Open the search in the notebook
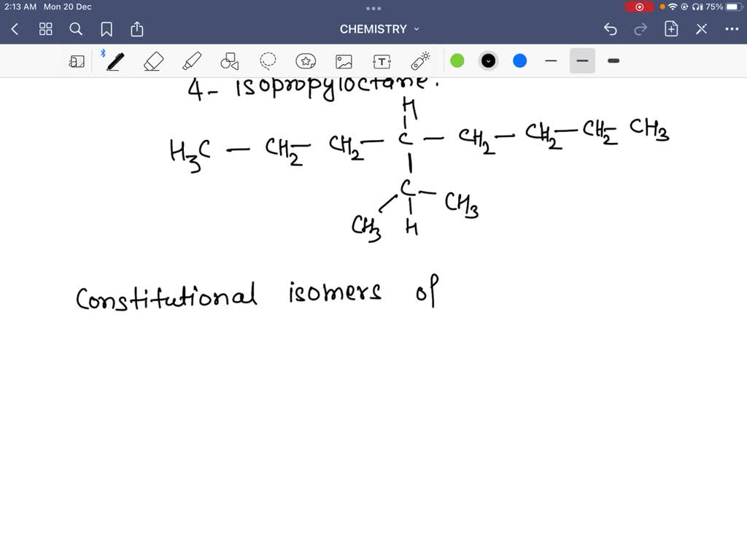The width and height of the screenshot is (747, 560). click(76, 29)
